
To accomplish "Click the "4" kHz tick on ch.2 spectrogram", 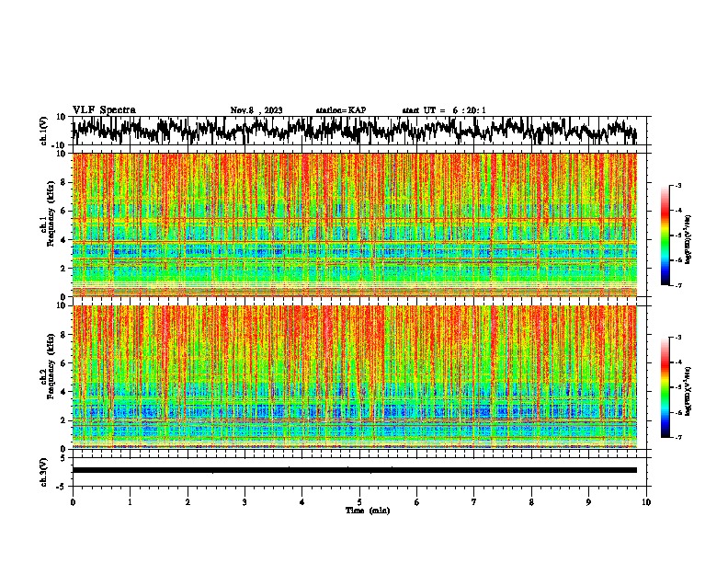I will pos(64,392).
